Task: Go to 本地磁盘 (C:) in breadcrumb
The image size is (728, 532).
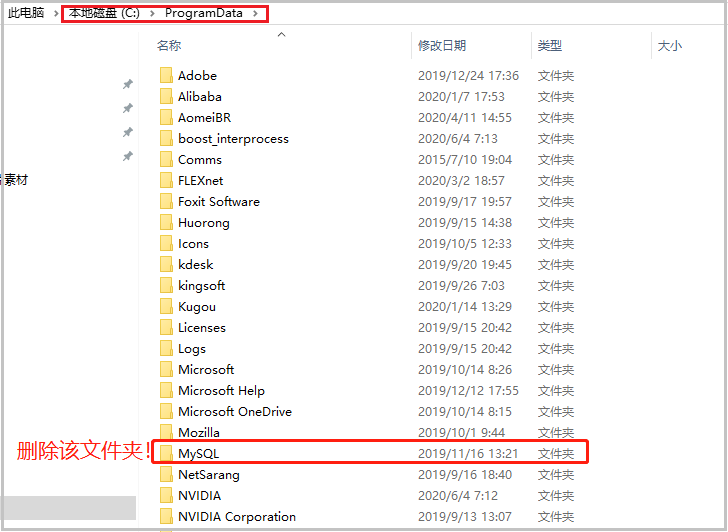Action: (104, 13)
